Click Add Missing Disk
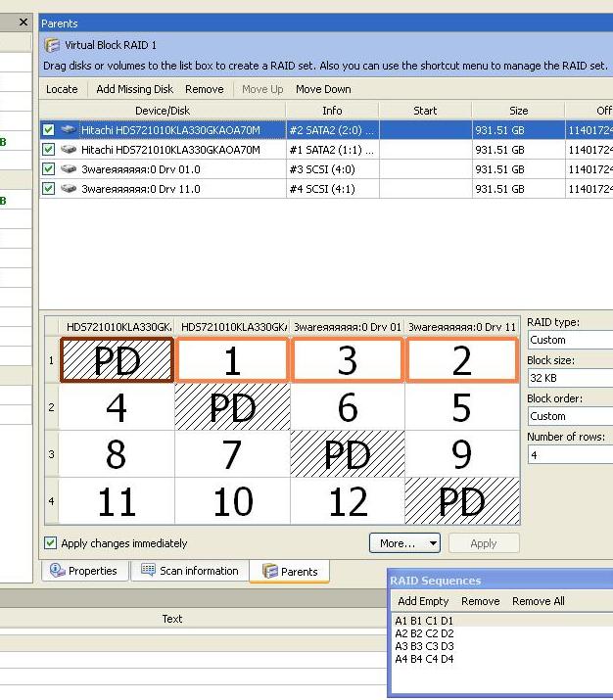Screen dimensions: 613x700 pos(134,89)
